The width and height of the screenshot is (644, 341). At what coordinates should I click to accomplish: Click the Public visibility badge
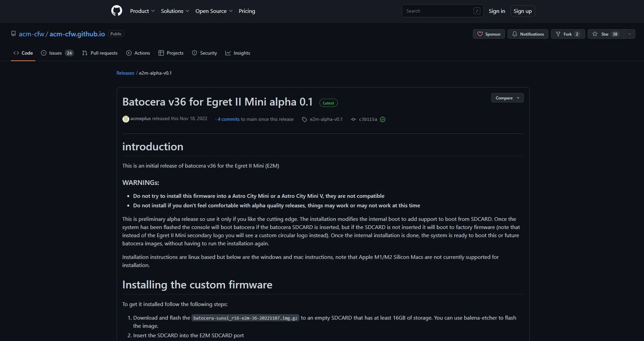(x=116, y=34)
